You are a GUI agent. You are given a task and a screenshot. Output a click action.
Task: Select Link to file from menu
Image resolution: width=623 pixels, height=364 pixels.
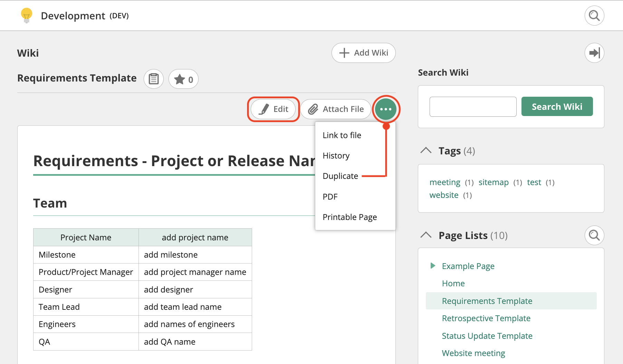342,135
